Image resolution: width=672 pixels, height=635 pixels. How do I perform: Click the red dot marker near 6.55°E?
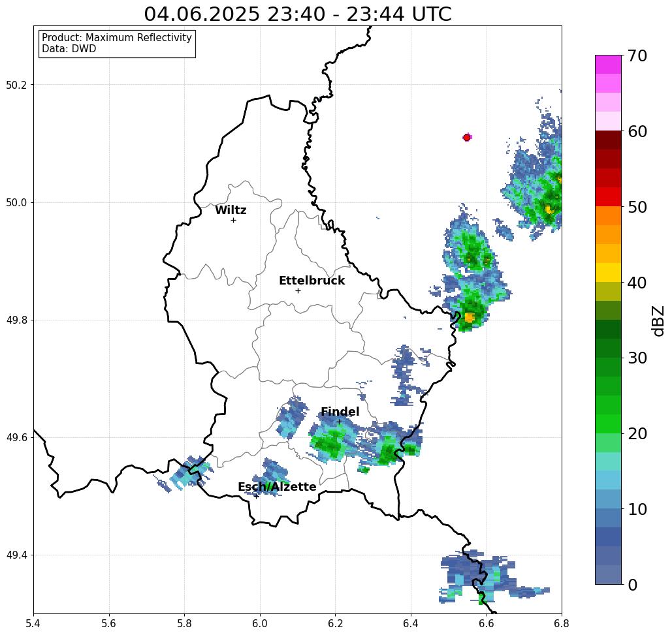466,138
